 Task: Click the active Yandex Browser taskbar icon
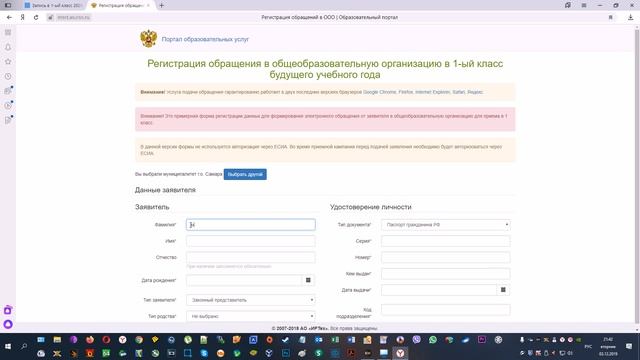point(400,353)
